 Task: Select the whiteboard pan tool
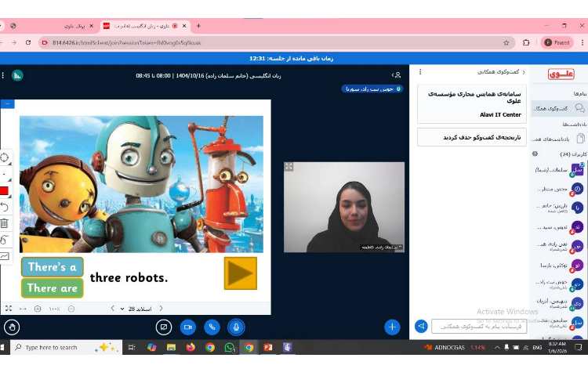5,157
